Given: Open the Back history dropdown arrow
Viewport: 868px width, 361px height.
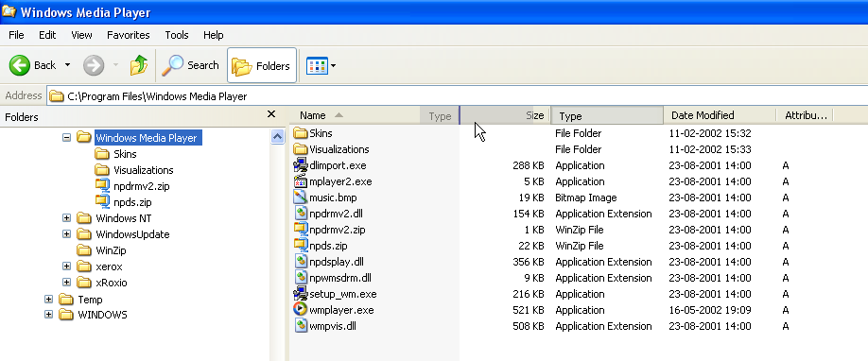Looking at the screenshot, I should pos(67,65).
